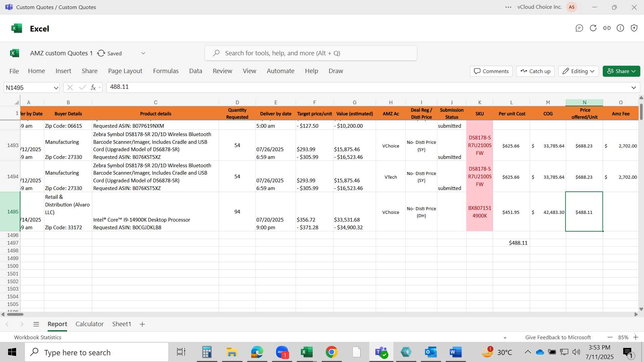Open Task View in the taskbar
The width and height of the screenshot is (644, 362).
(181, 352)
